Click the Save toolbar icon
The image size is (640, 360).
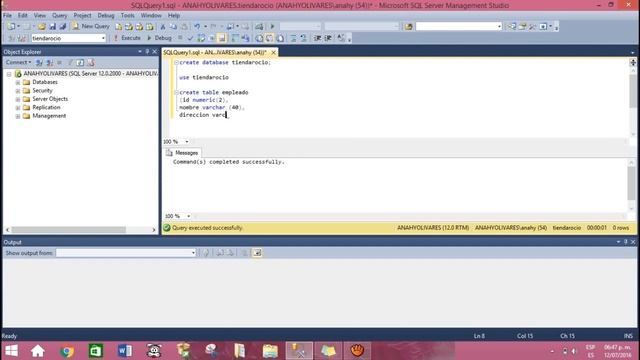click(x=52, y=27)
